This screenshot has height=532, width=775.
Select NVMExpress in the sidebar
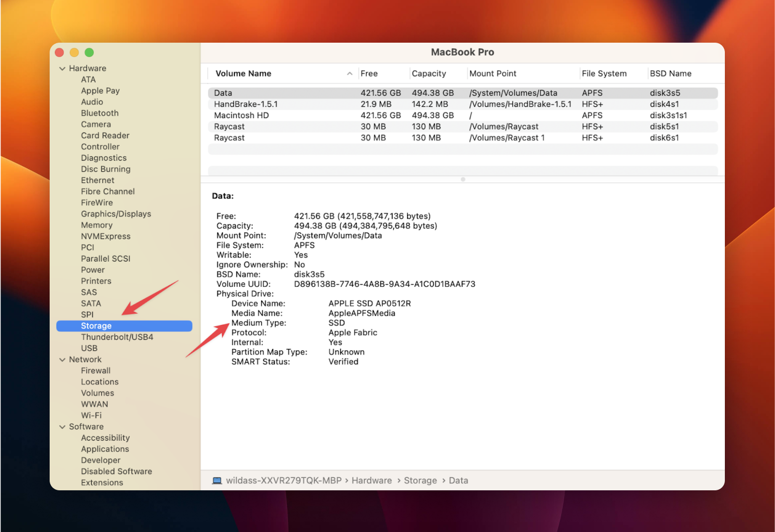(105, 236)
